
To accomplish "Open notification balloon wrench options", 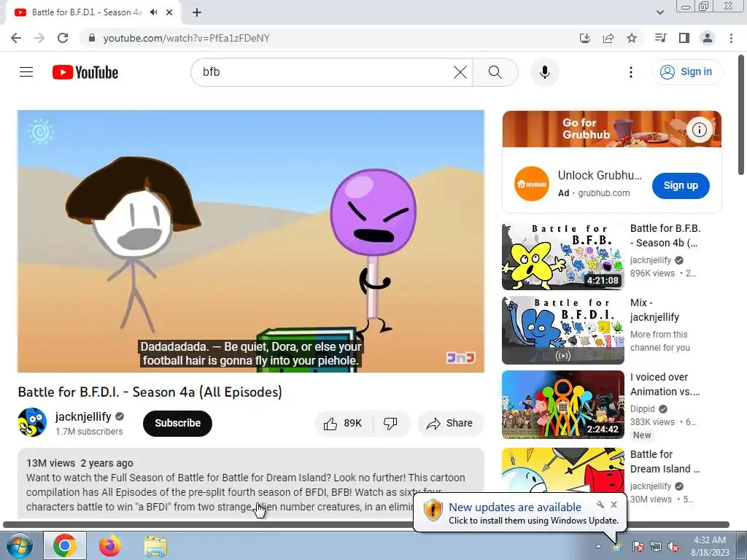I will [x=600, y=505].
